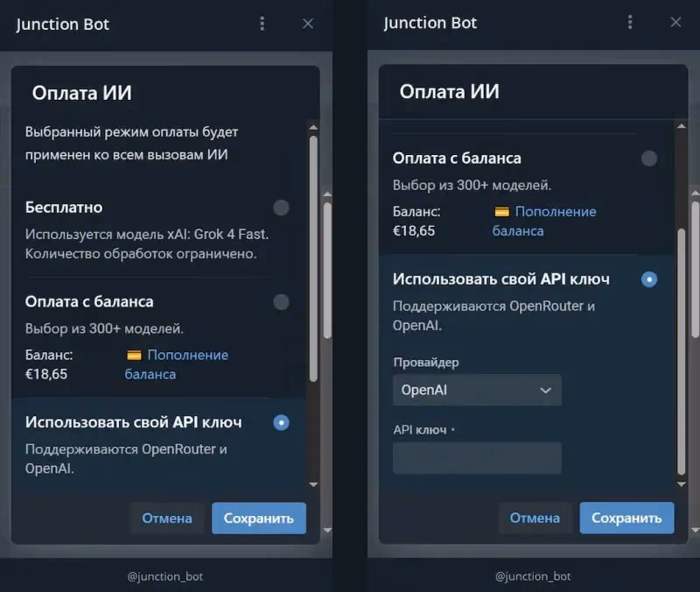The width and height of the screenshot is (700, 592).
Task: Click the €18,65 balance in right window
Action: (x=414, y=231)
